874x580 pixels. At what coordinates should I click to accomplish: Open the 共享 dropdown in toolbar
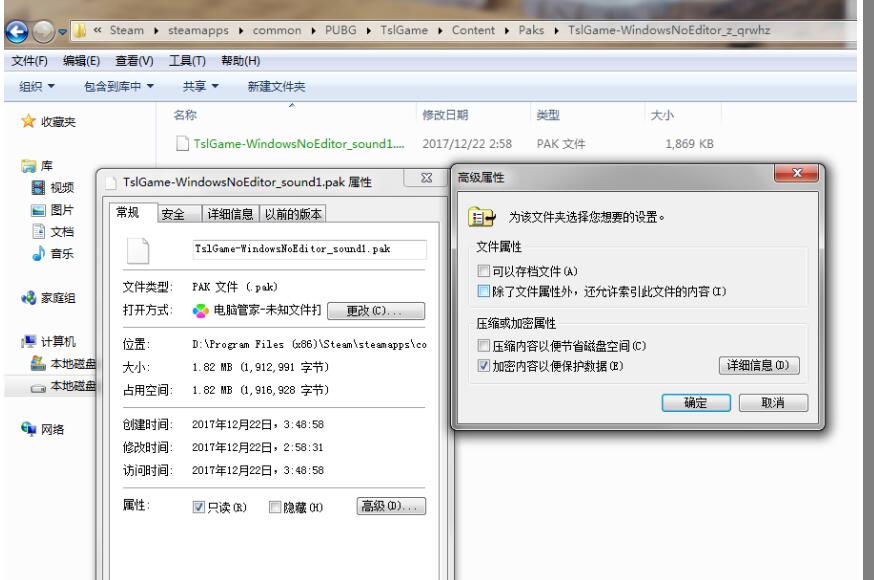pos(201,86)
